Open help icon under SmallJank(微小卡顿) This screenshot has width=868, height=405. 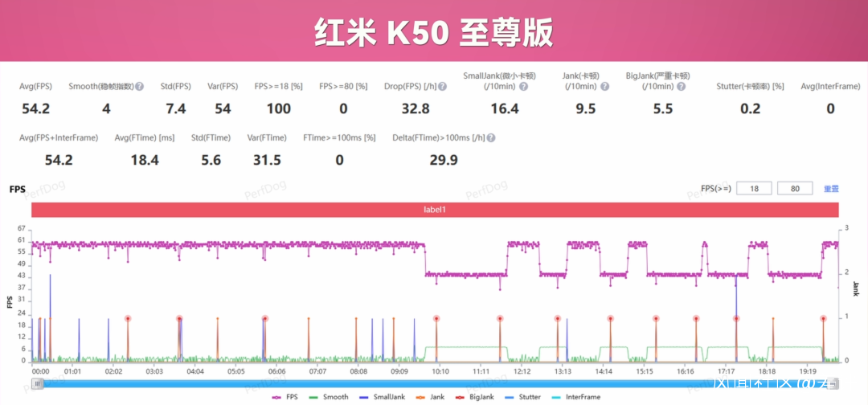pyautogui.click(x=524, y=87)
